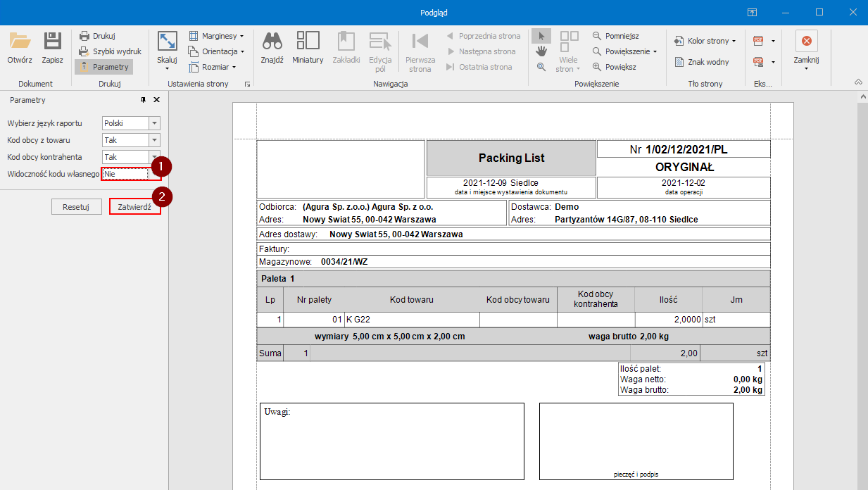Open the Marginesy menu
Screen dimensions: 868x490
pyautogui.click(x=218, y=36)
